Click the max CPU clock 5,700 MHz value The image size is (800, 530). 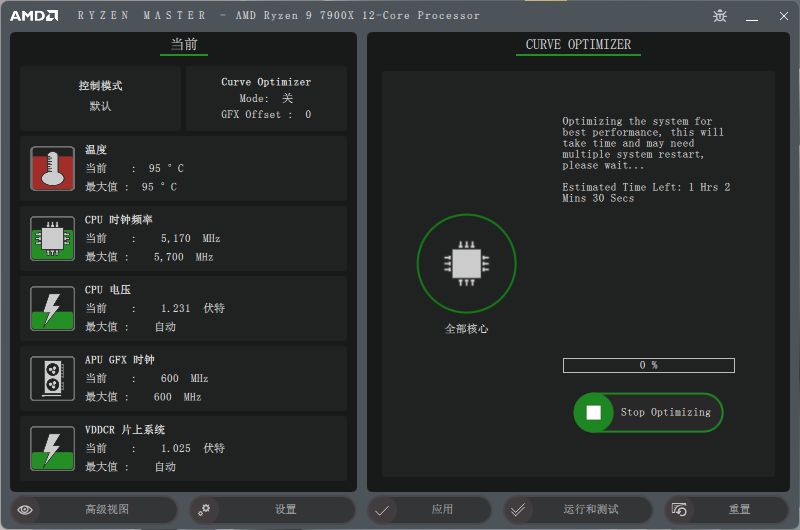[183, 257]
